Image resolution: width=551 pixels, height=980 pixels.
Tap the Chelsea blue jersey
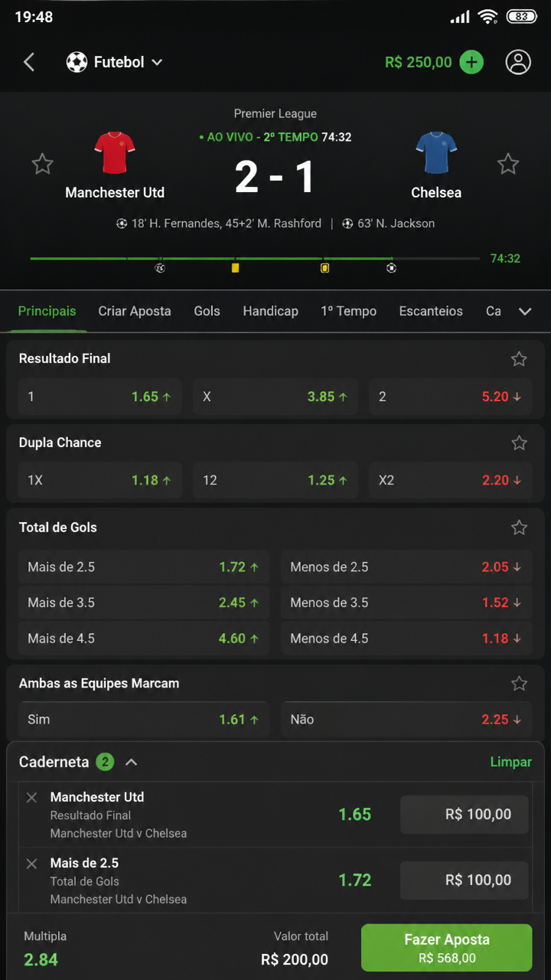[x=436, y=152]
